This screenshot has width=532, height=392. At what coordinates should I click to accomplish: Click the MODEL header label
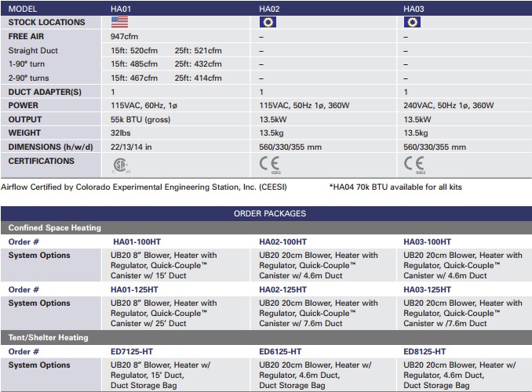coord(23,9)
